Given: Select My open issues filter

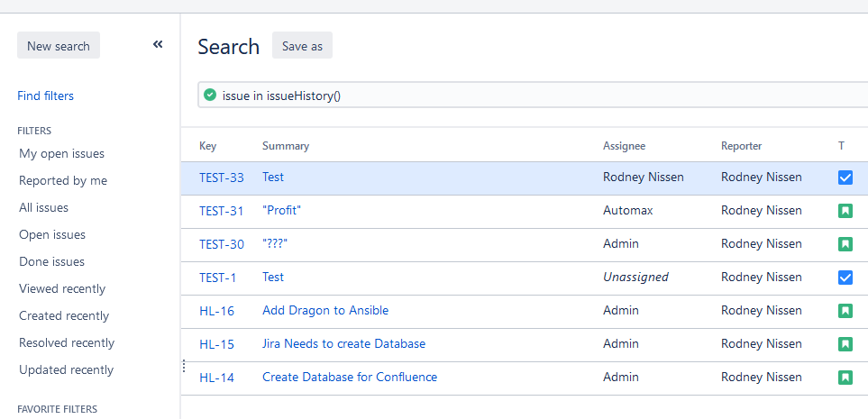Looking at the screenshot, I should pos(61,153).
